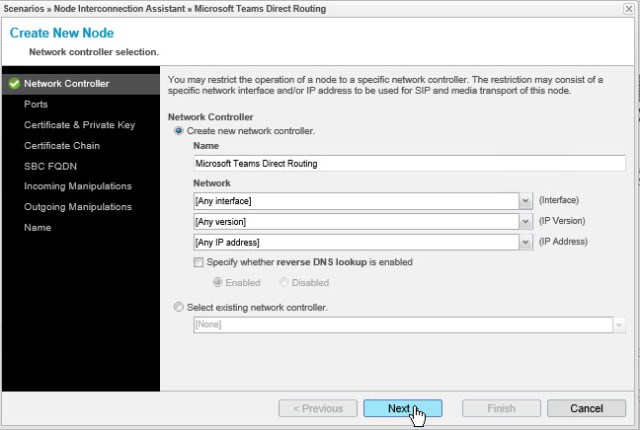The height and width of the screenshot is (430, 640).
Task: Jump to the SBC FQDN step
Action: click(x=50, y=165)
